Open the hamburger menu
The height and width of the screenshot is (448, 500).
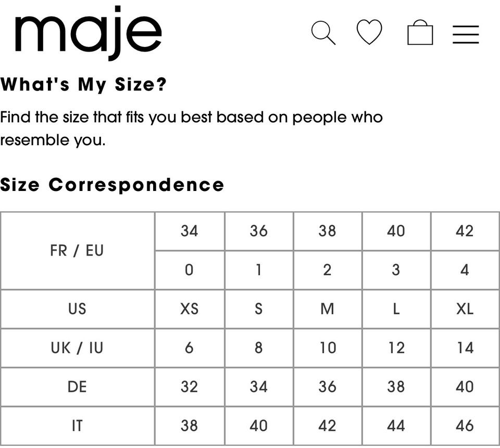pyautogui.click(x=466, y=34)
